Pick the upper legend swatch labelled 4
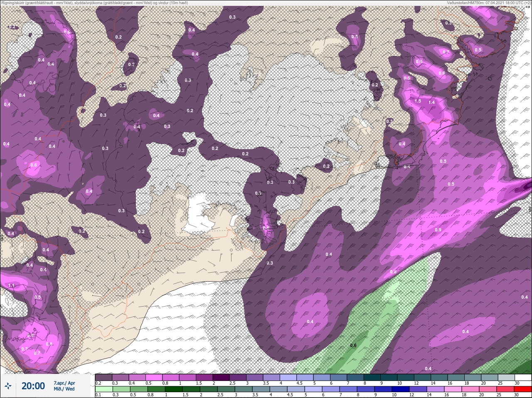 click(x=288, y=377)
